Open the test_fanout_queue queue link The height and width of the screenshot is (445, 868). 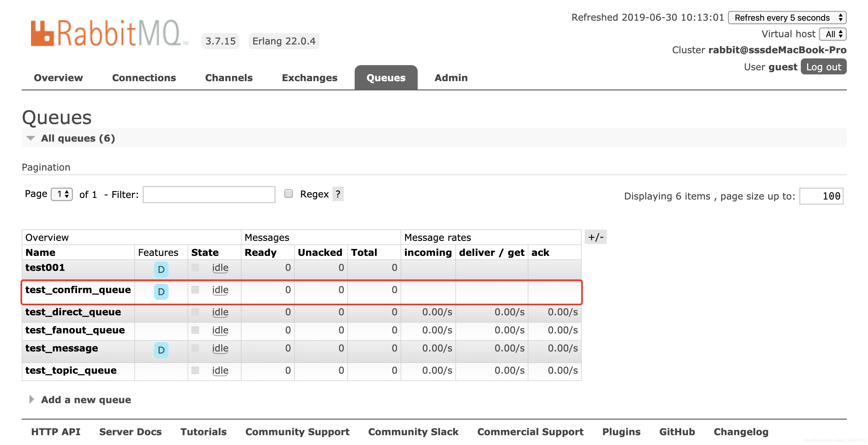coord(75,330)
